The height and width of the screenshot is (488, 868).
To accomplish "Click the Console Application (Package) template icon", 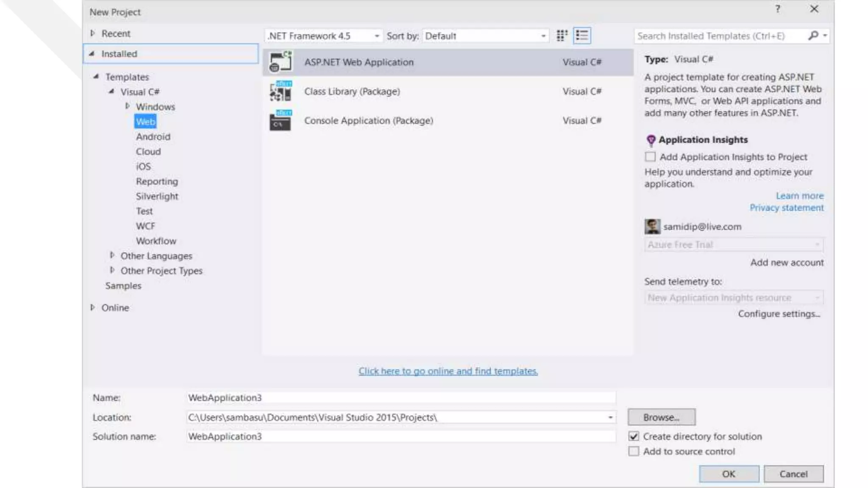I will (281, 120).
